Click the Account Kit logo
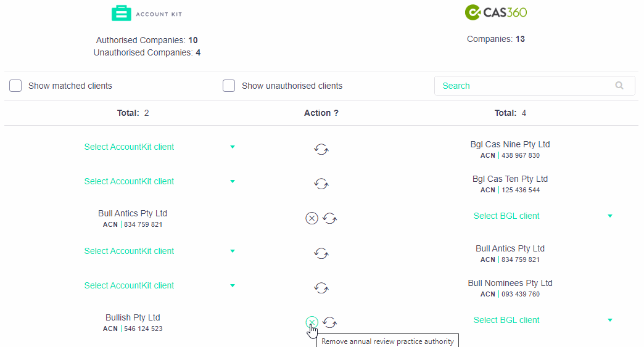The image size is (644, 347). pyautogui.click(x=147, y=13)
